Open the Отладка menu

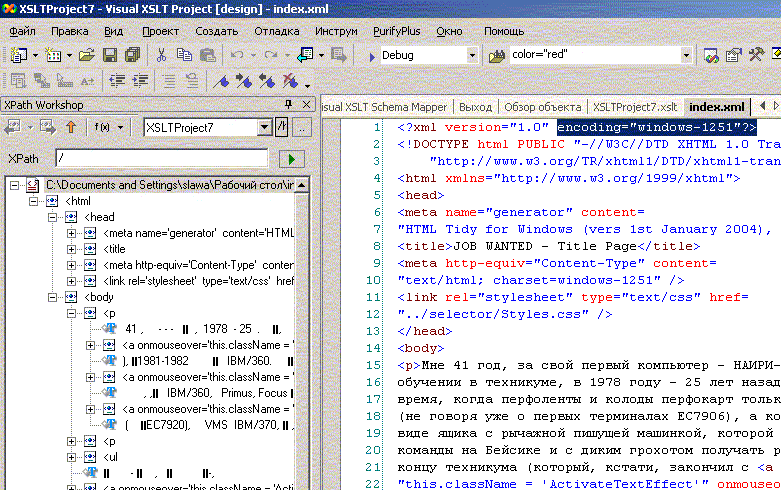[277, 31]
